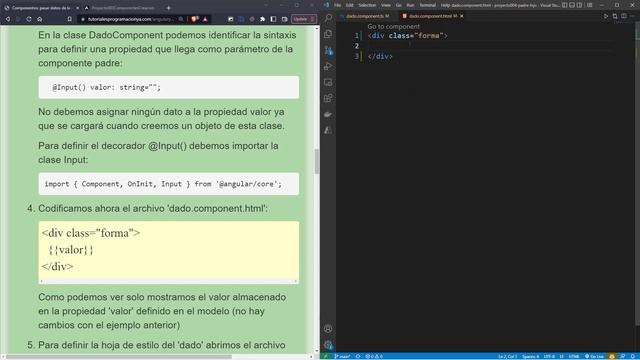This screenshot has width=640, height=360.
Task: Open Manage gear in VS Code
Action: tap(328, 345)
